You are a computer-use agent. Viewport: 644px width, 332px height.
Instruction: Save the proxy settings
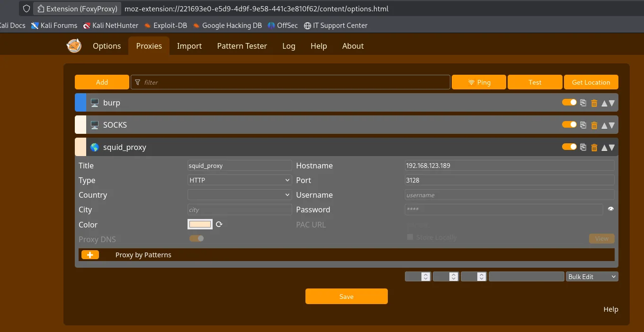point(347,297)
